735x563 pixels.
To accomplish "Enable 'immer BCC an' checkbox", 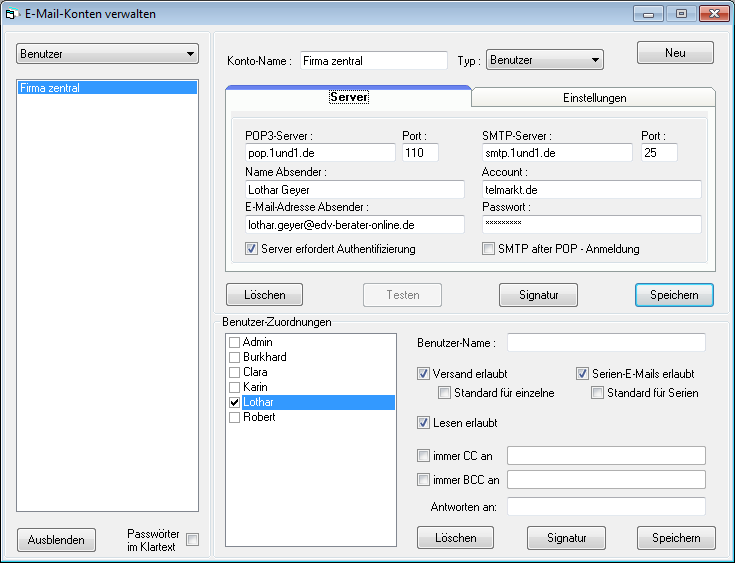I will click(423, 480).
